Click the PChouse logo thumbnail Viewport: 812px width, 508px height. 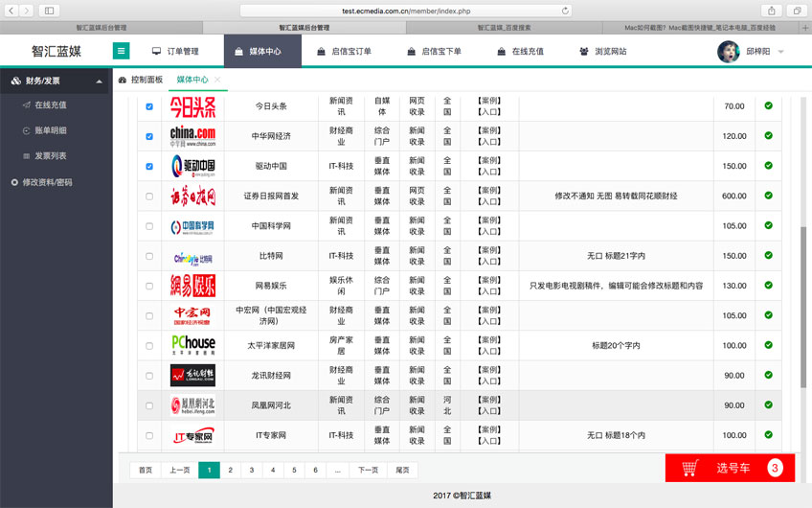click(x=192, y=345)
